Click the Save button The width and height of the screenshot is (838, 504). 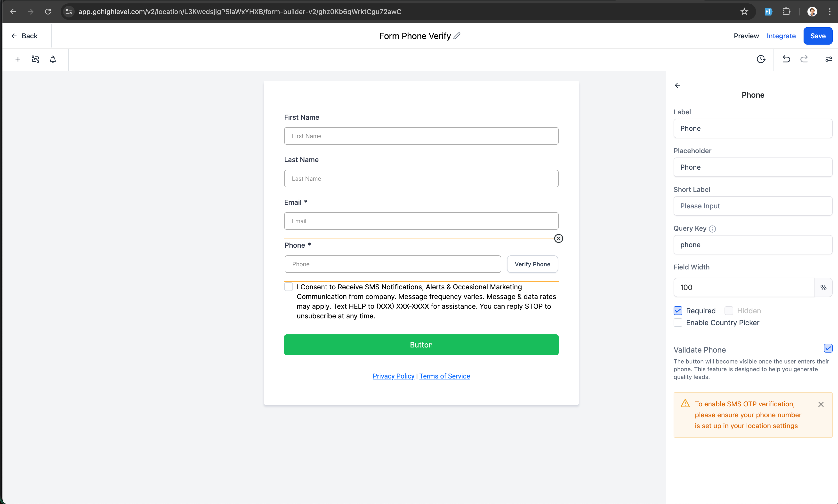tap(818, 35)
